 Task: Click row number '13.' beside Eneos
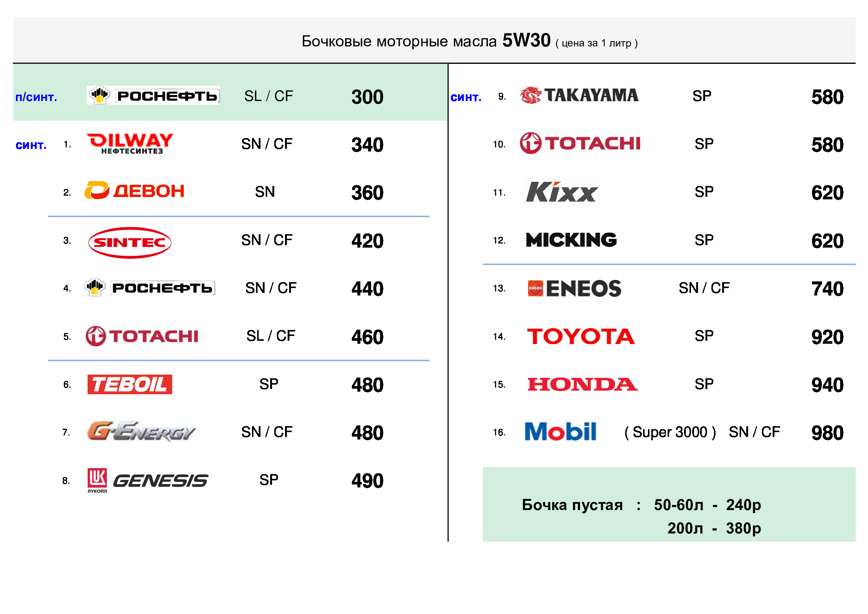[x=499, y=288]
